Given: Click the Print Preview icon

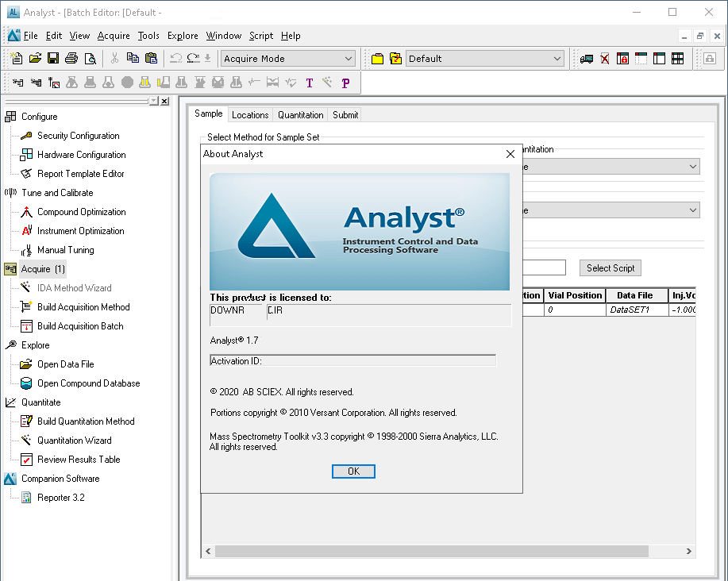Looking at the screenshot, I should 90,59.
